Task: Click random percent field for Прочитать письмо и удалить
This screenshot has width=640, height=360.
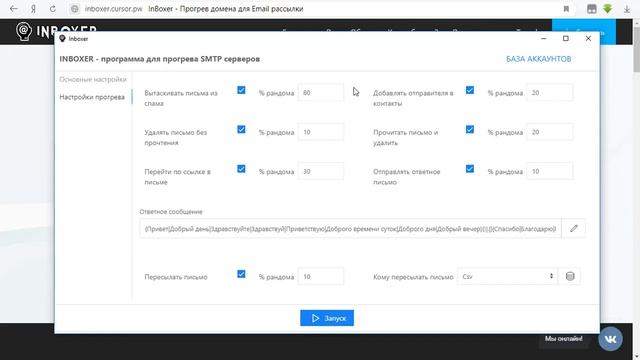Action: pos(549,132)
